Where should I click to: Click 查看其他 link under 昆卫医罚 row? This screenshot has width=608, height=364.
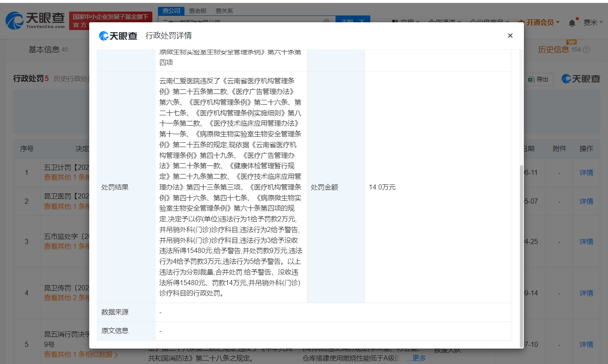(x=67, y=206)
